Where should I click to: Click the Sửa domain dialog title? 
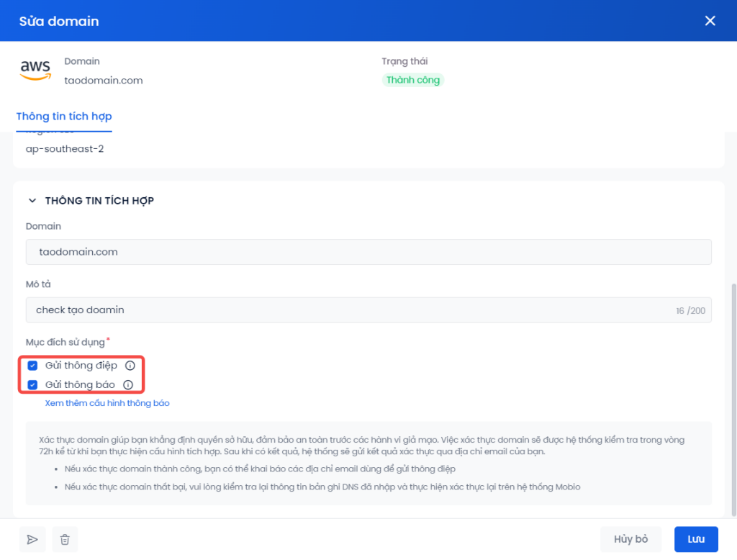coord(59,21)
